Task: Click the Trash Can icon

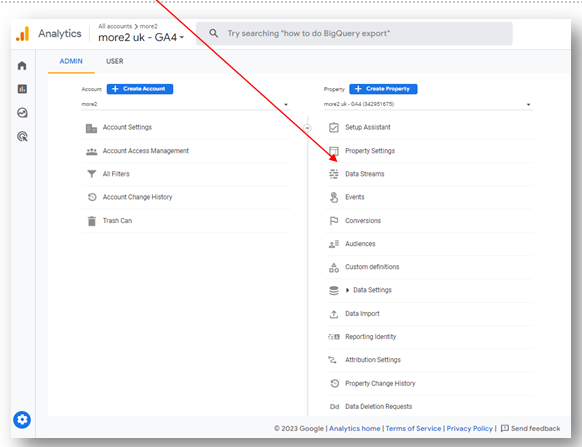Action: coord(92,221)
